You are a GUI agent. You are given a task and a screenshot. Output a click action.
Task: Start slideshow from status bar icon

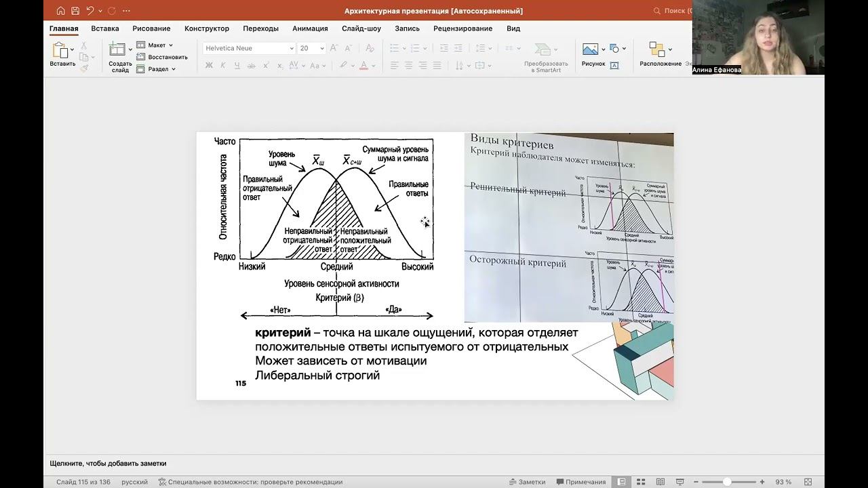(680, 482)
